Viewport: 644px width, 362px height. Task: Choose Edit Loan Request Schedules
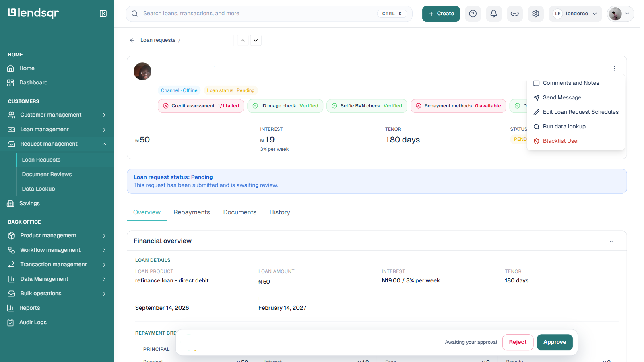pyautogui.click(x=576, y=112)
